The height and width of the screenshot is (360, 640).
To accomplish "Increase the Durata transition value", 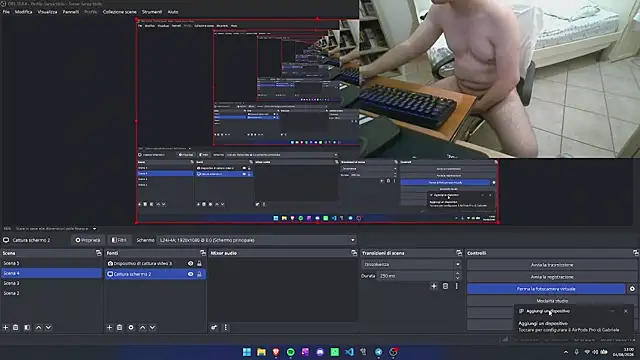I will point(458,273).
